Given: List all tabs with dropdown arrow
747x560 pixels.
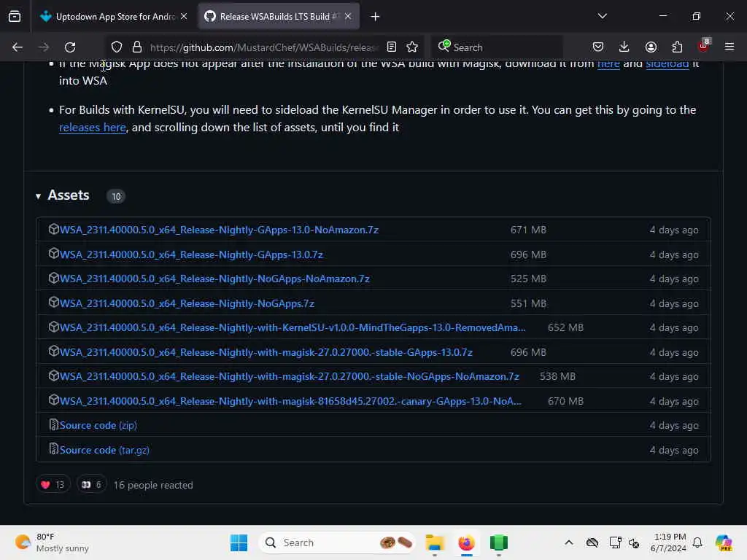Looking at the screenshot, I should pos(602,16).
